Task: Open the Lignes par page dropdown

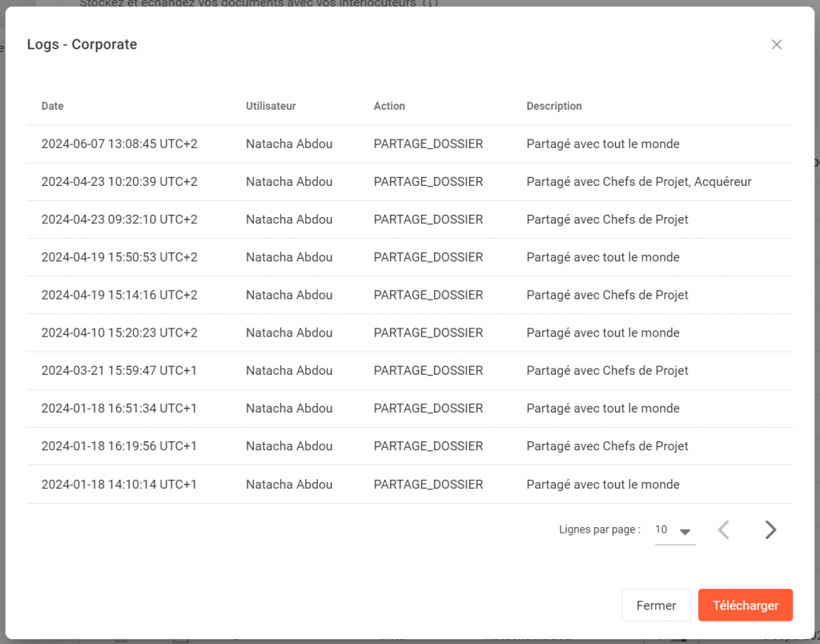Action: click(x=674, y=530)
